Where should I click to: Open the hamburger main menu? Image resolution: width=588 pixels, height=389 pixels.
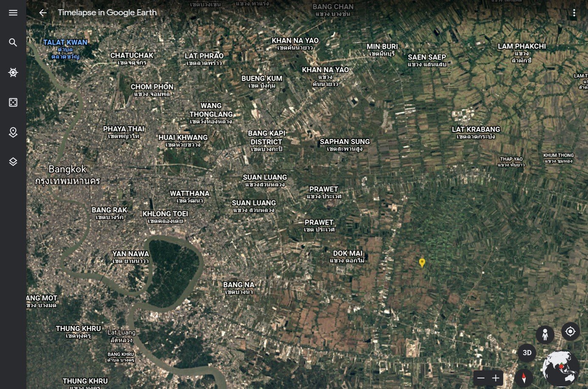coord(13,13)
